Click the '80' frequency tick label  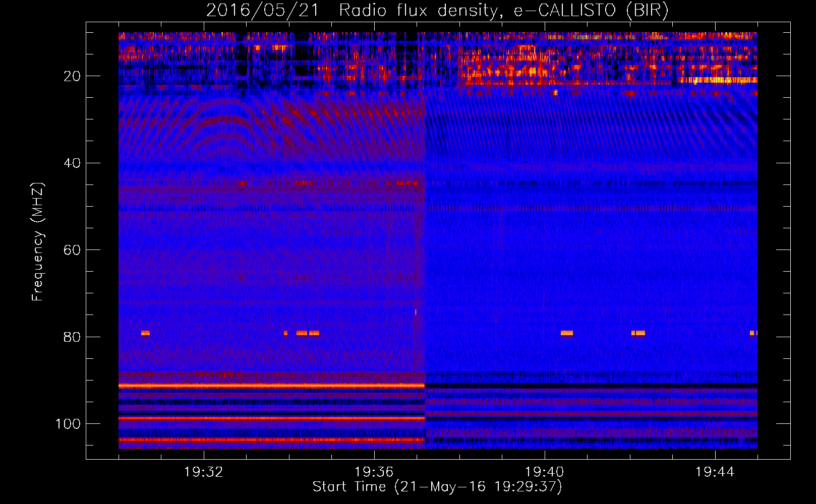click(72, 337)
